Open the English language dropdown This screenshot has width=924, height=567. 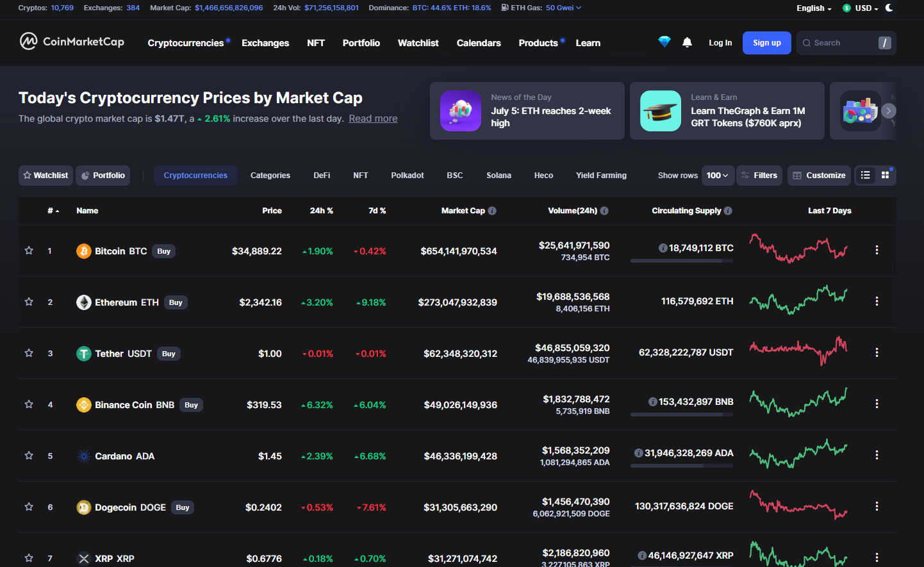[814, 8]
